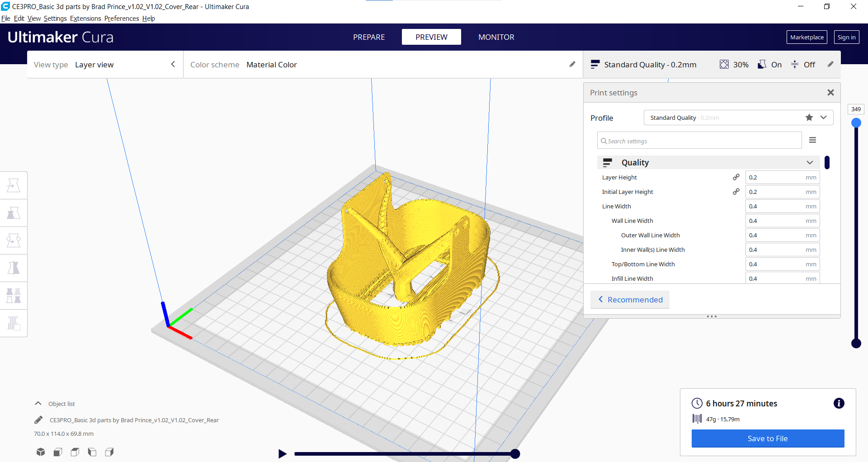
Task: Open the Edit menu
Action: coord(19,19)
